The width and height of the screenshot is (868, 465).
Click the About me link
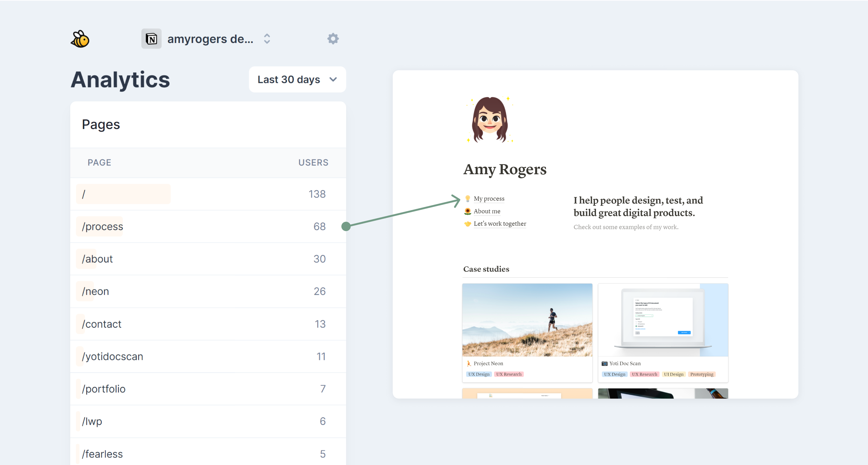coord(487,211)
